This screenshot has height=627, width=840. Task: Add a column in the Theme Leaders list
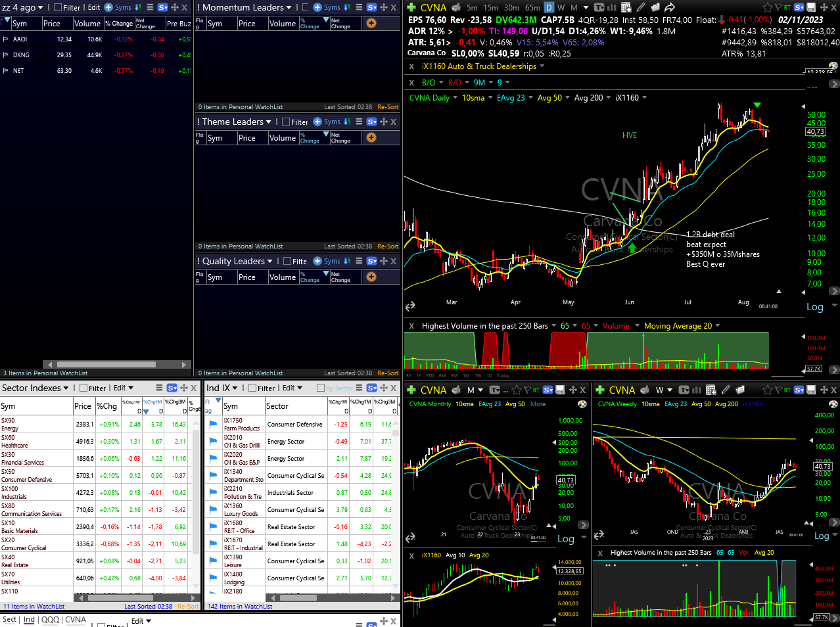pyautogui.click(x=371, y=137)
